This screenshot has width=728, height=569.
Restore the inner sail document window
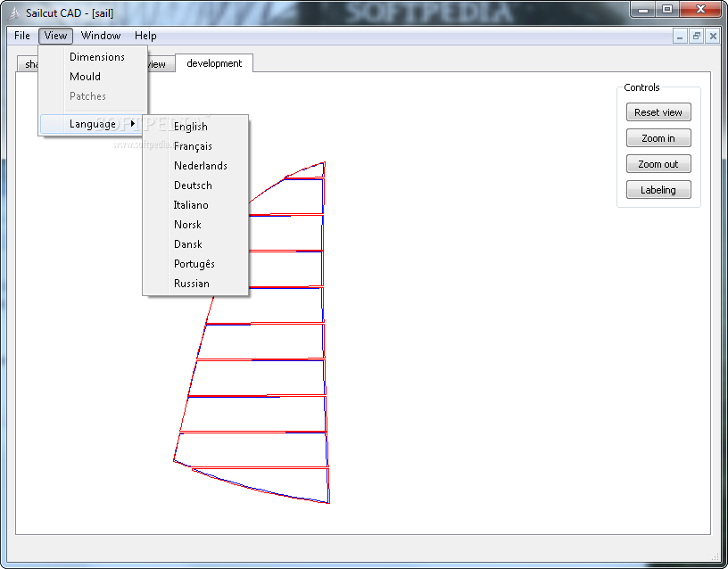pos(696,36)
